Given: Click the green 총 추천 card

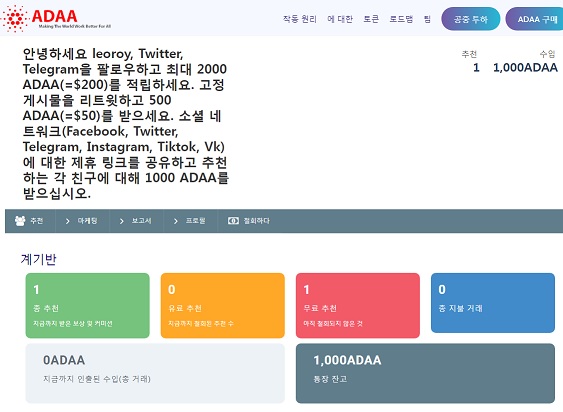Looking at the screenshot, I should tap(88, 305).
